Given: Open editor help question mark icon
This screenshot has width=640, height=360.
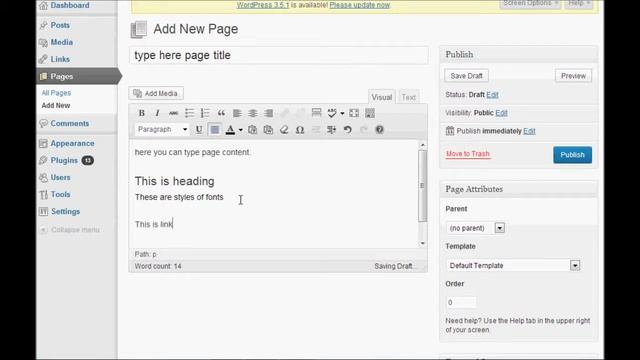Looking at the screenshot, I should tap(379, 130).
